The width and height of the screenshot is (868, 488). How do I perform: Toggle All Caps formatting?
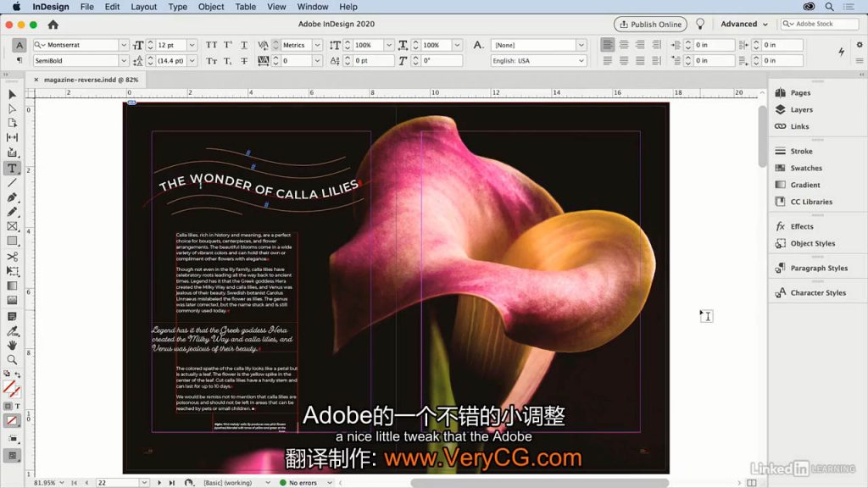(x=211, y=45)
